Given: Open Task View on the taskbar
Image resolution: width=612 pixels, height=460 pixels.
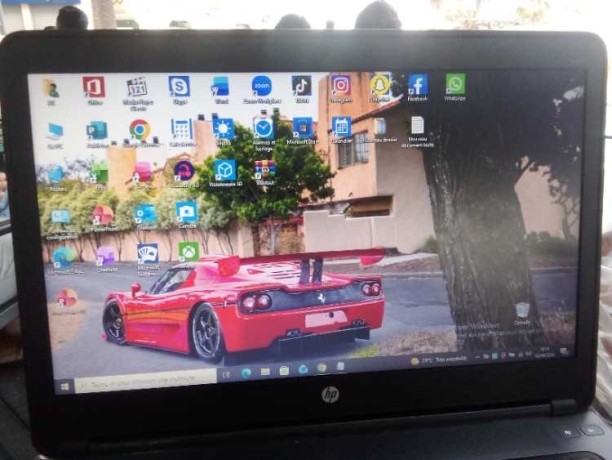Looking at the screenshot, I should (x=226, y=375).
